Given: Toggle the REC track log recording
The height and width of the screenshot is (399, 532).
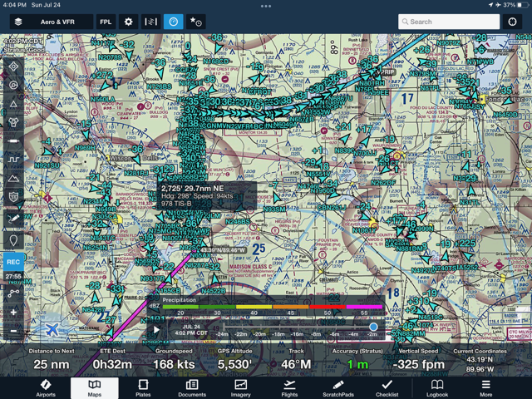Looking at the screenshot, I should [x=13, y=262].
